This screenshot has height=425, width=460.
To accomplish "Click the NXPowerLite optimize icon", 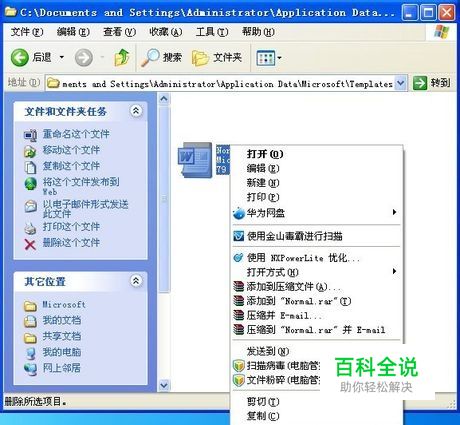I will [x=238, y=258].
